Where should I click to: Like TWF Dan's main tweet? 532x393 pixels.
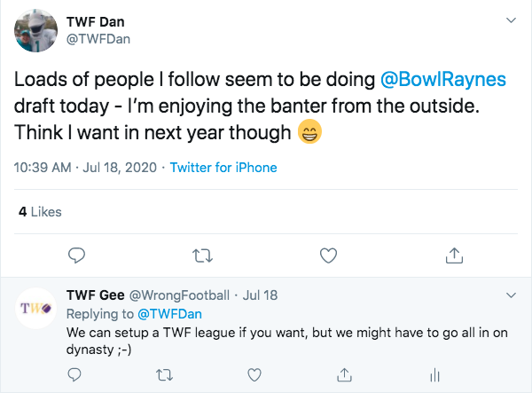(328, 255)
